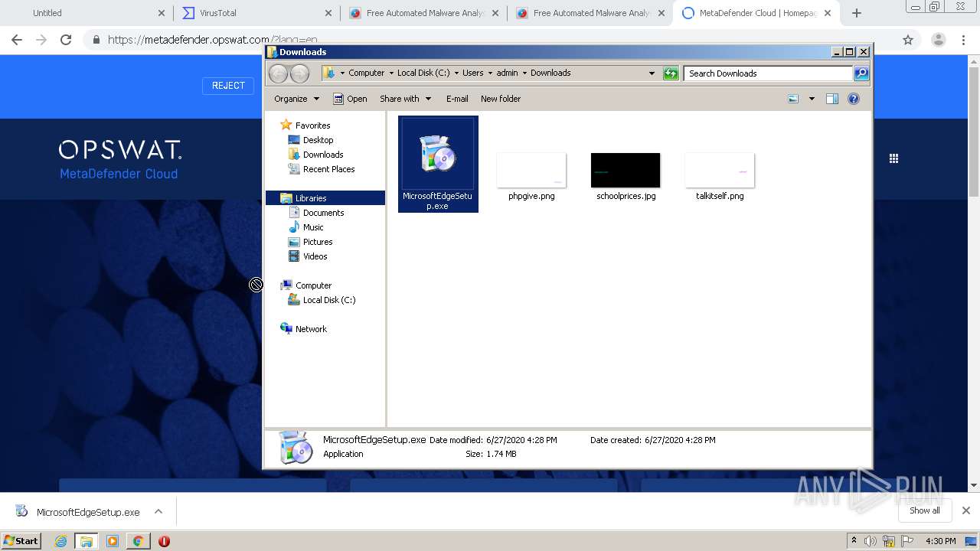Switch to the VirusTotal browser tab

point(256,13)
